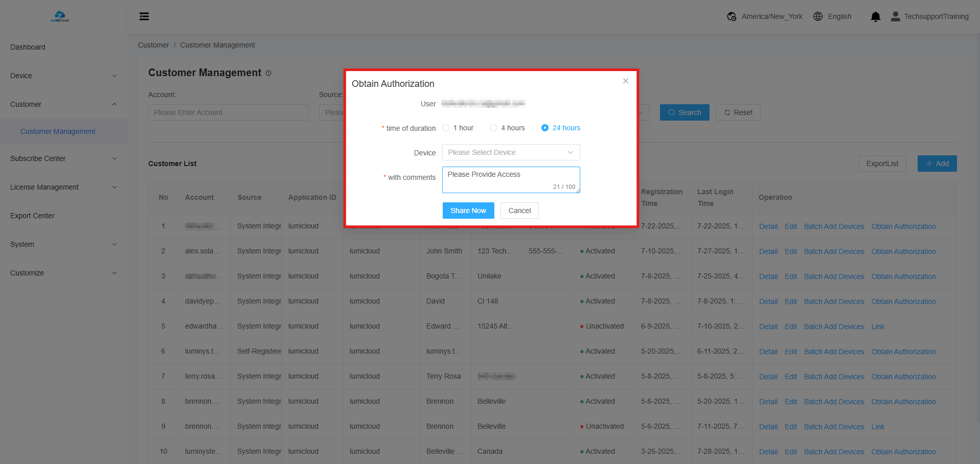Screen dimensions: 980x464
Task: Click the notification bell icon
Action: [x=875, y=17]
